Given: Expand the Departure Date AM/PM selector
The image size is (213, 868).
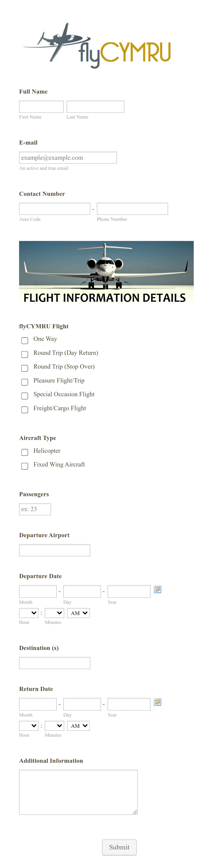Looking at the screenshot, I should click(78, 613).
